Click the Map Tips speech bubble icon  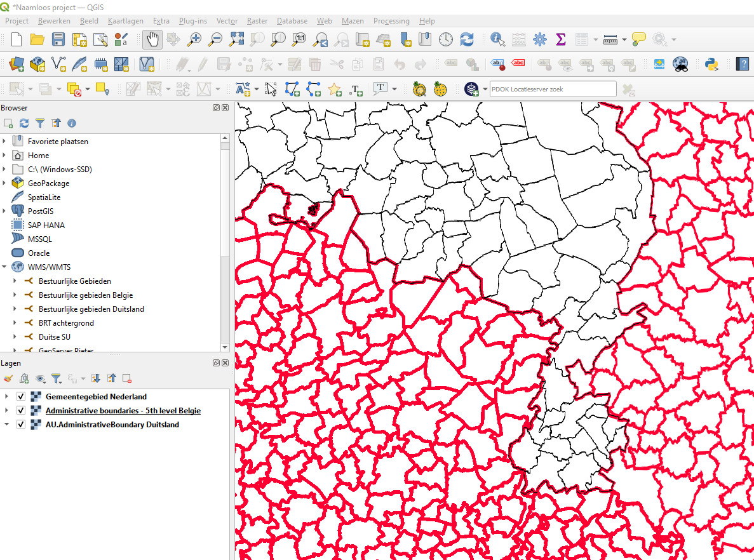point(638,39)
